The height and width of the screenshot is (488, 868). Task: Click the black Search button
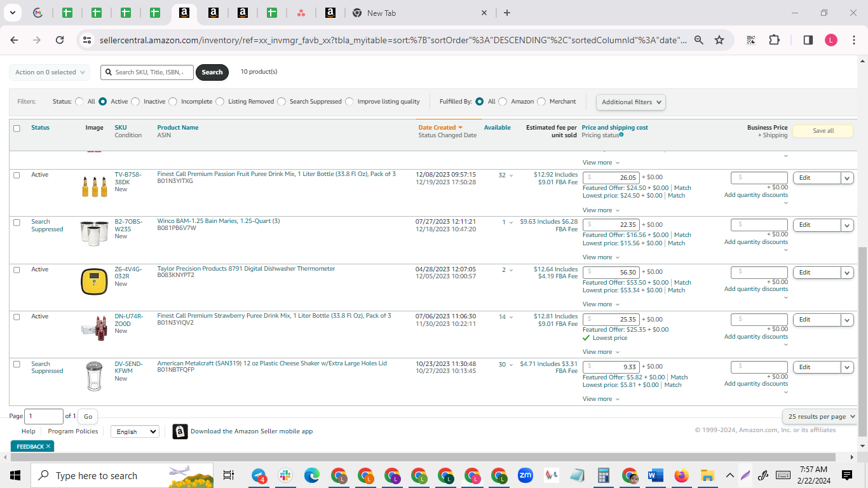pyautogui.click(x=212, y=72)
